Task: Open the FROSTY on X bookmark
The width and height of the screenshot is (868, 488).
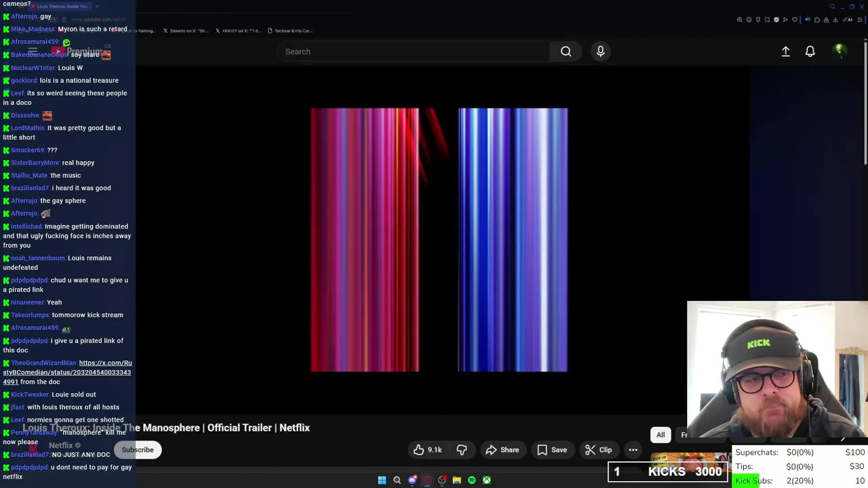Action: coord(238,30)
